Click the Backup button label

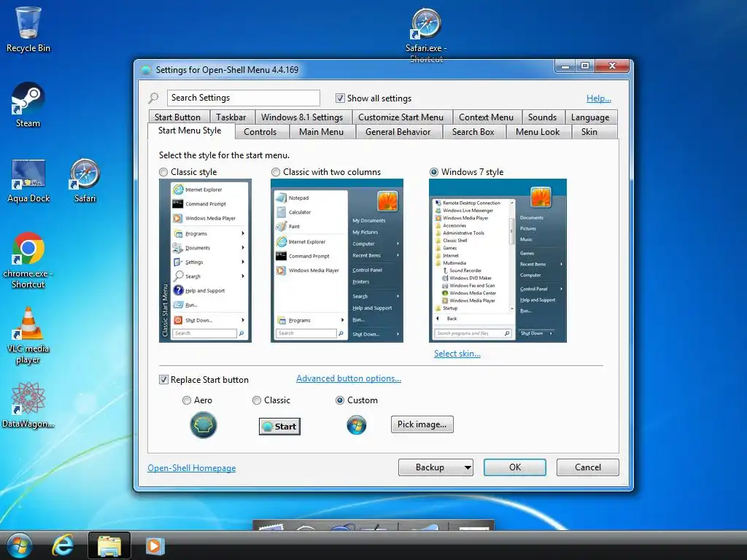tap(430, 467)
